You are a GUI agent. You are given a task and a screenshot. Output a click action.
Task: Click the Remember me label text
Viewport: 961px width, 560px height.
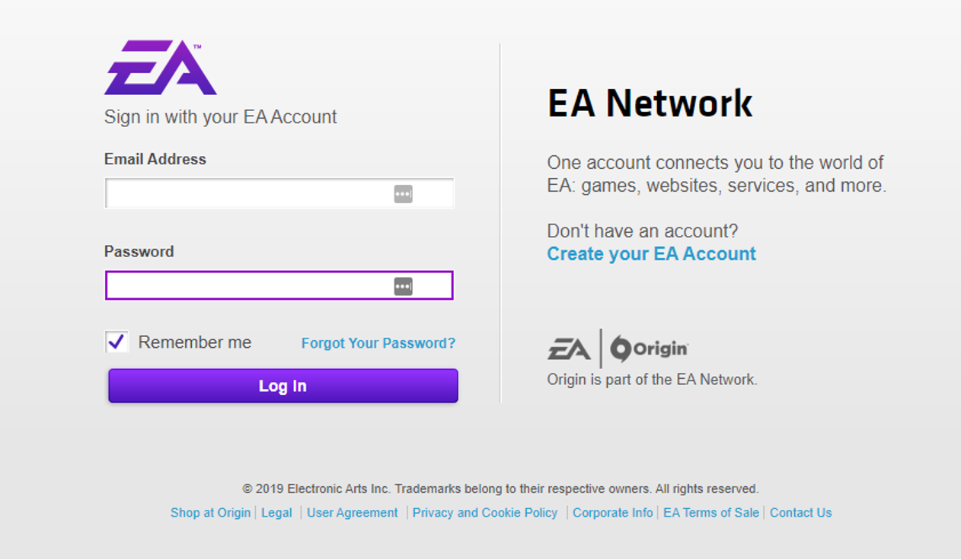(x=194, y=342)
